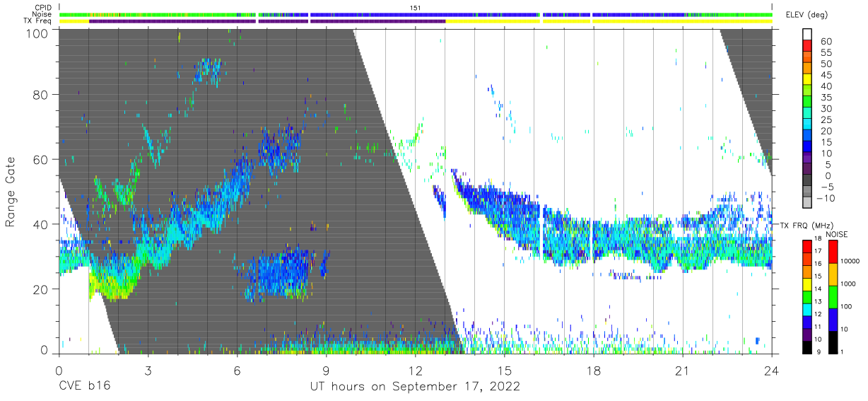Viewport: 868px width, 401px height.
Task: Click the 50 label on the ELEV scale
Action: pyautogui.click(x=826, y=64)
